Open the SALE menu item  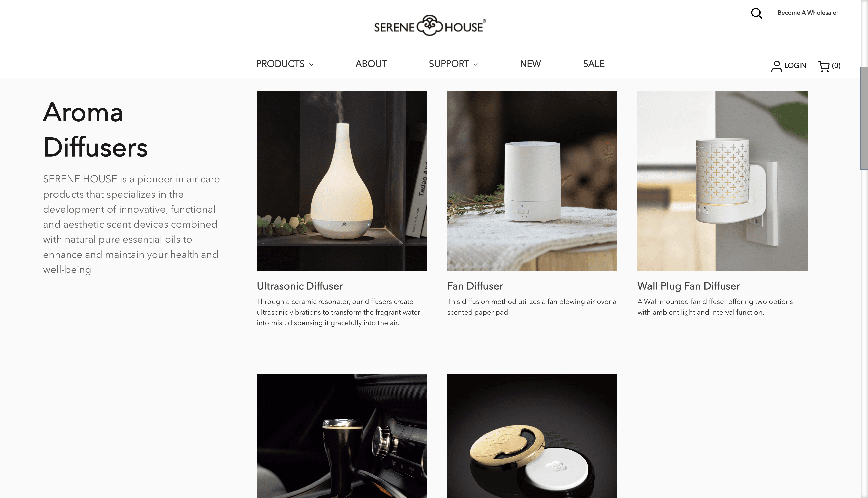(593, 64)
